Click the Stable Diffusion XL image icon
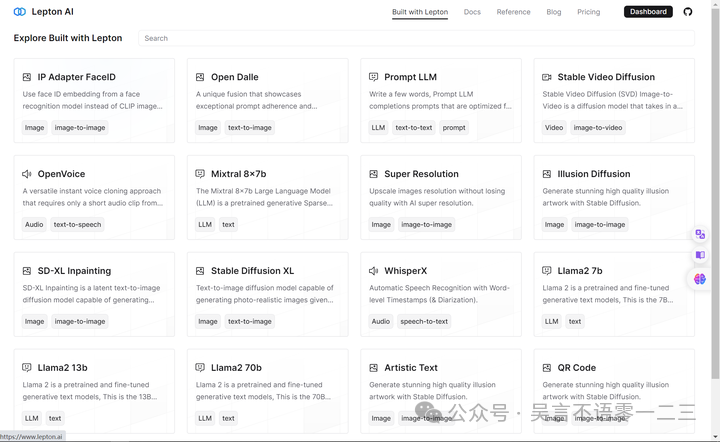 coord(200,271)
